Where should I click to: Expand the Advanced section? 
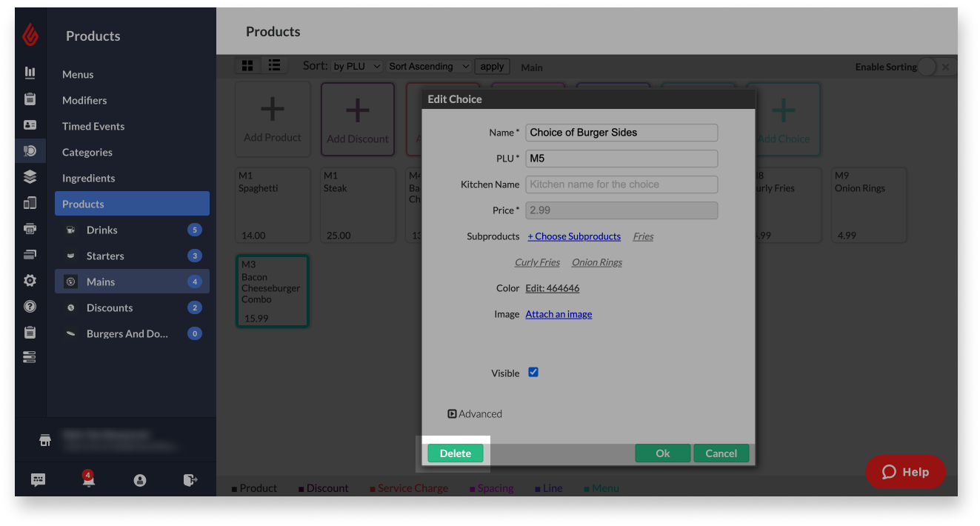pyautogui.click(x=475, y=414)
